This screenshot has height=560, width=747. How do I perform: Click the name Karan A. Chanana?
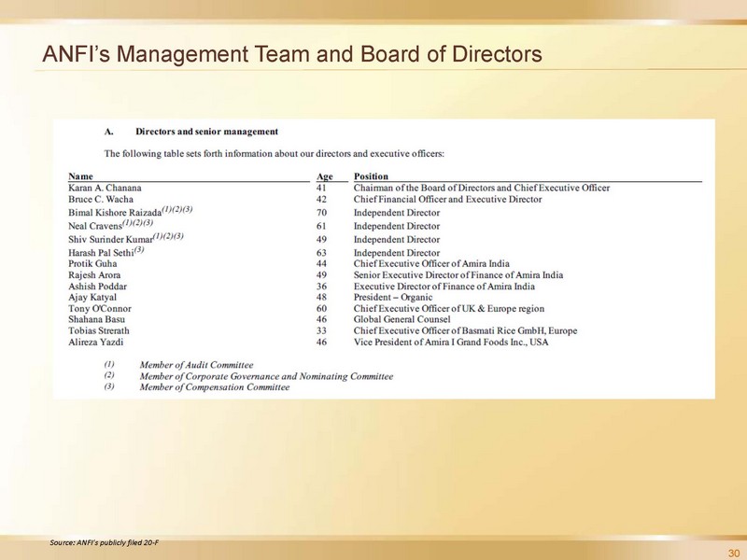click(105, 188)
